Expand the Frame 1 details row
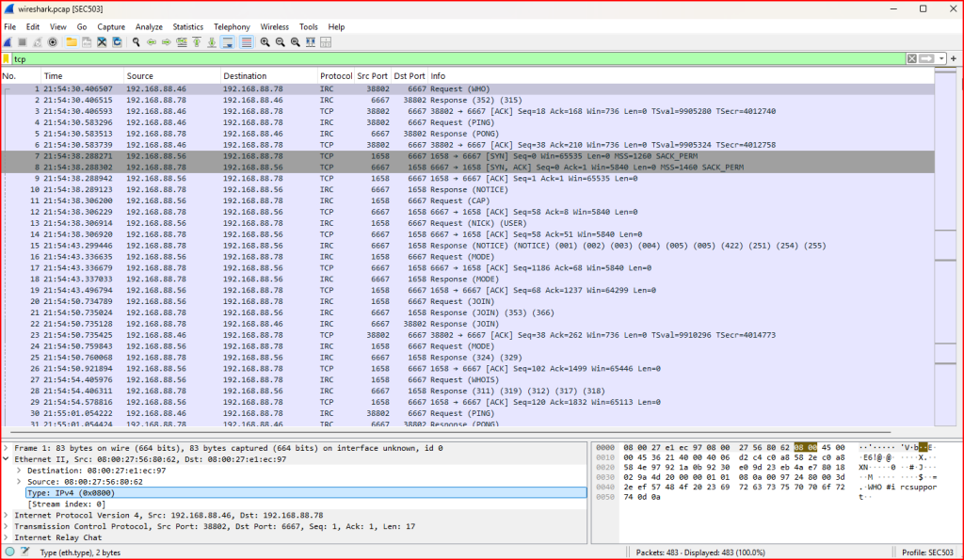The width and height of the screenshot is (964, 560). point(7,448)
